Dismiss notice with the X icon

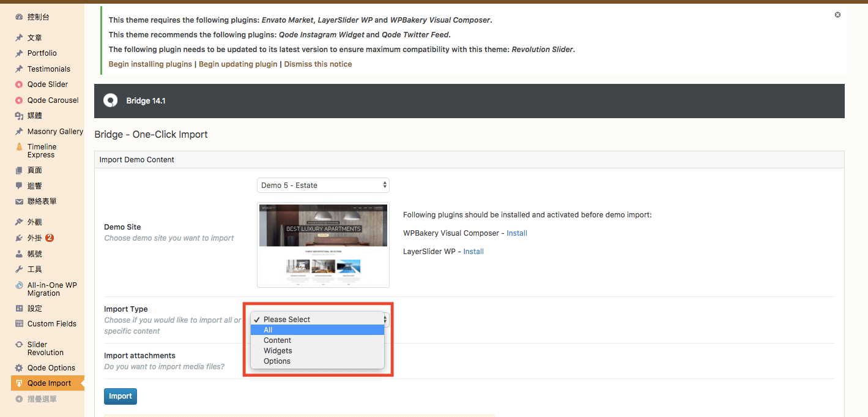[x=837, y=15]
